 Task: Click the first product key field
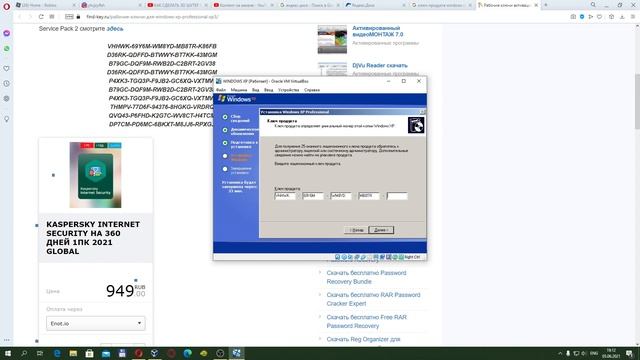click(285, 196)
